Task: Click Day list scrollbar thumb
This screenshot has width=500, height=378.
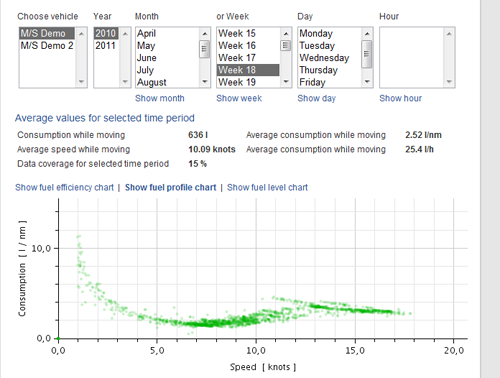Action: click(x=367, y=54)
